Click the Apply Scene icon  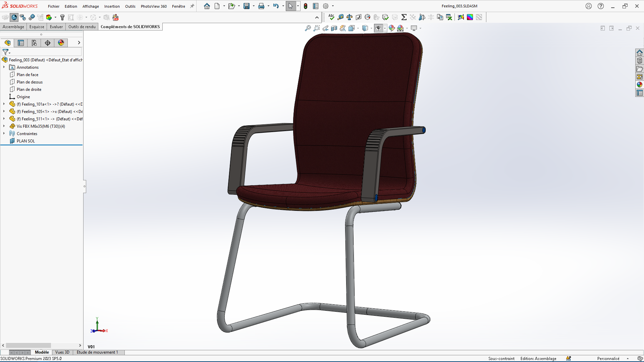click(400, 28)
